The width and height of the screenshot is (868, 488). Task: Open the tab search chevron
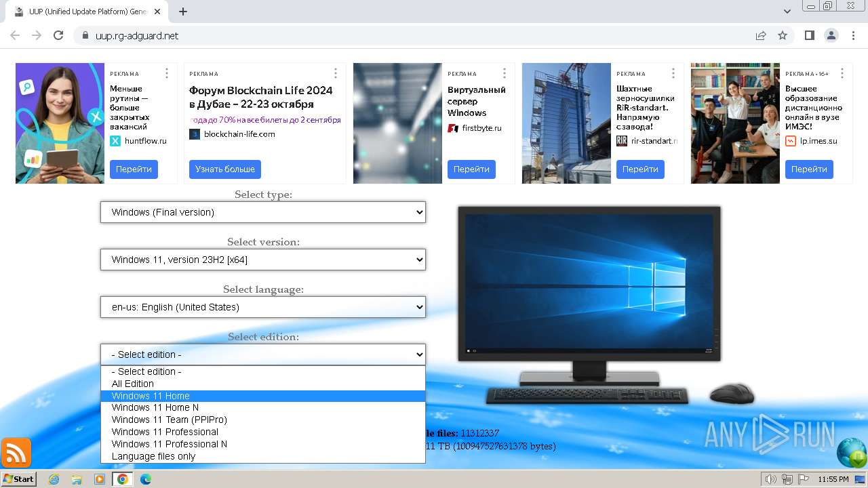(x=787, y=12)
